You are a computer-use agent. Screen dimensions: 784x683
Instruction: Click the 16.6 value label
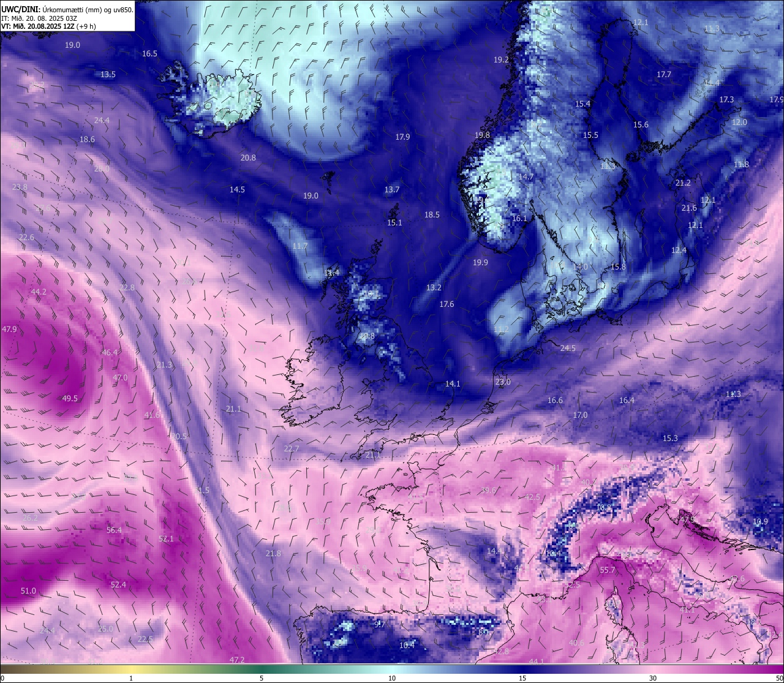pos(555,401)
